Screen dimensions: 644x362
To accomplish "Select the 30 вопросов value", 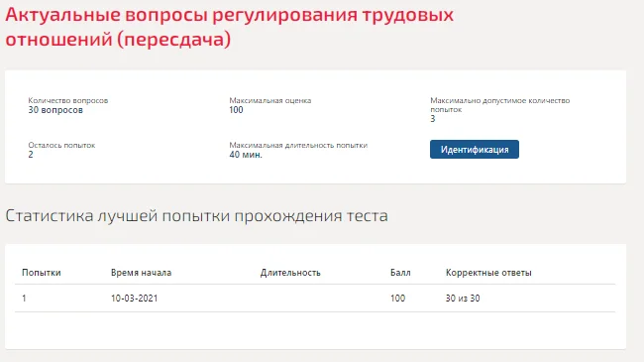I will click(x=55, y=110).
